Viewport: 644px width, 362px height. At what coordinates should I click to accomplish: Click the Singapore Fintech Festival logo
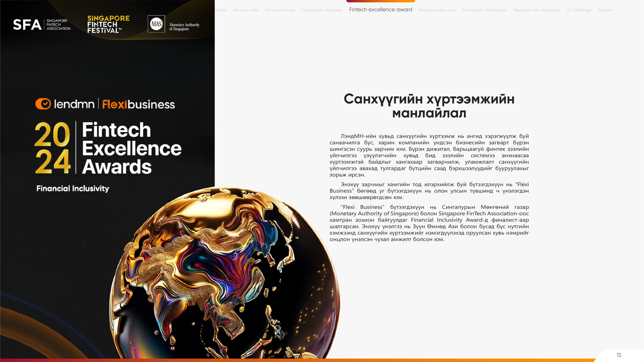(108, 24)
